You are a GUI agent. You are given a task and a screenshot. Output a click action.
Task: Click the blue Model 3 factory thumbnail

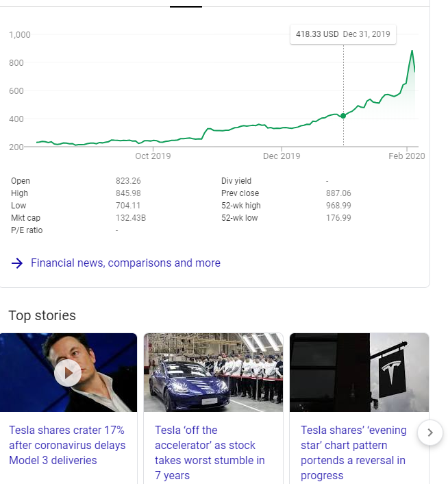[213, 372]
